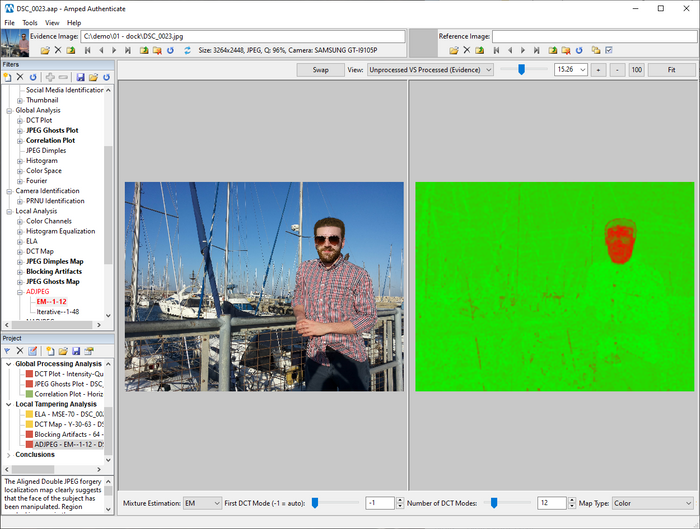700x529 pixels.
Task: Go to next evidence image
Action: [x=114, y=50]
